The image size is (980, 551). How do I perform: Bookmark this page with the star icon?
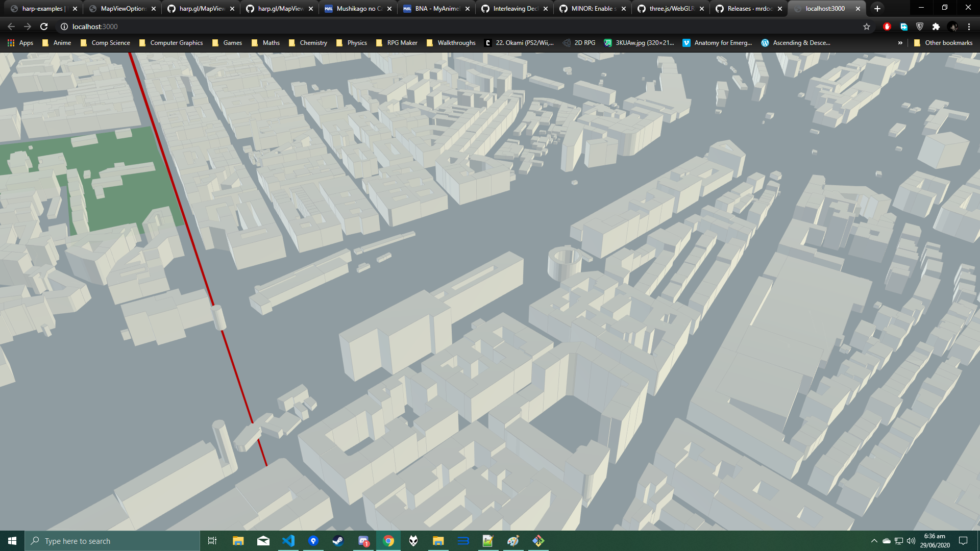(866, 27)
